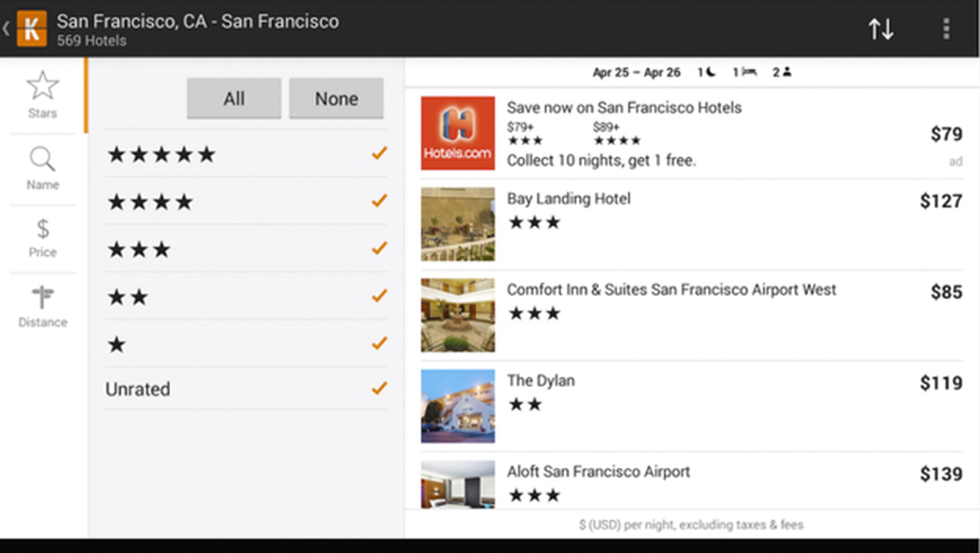The height and width of the screenshot is (553, 980).
Task: Toggle the four-star rating checkmark
Action: tap(379, 201)
